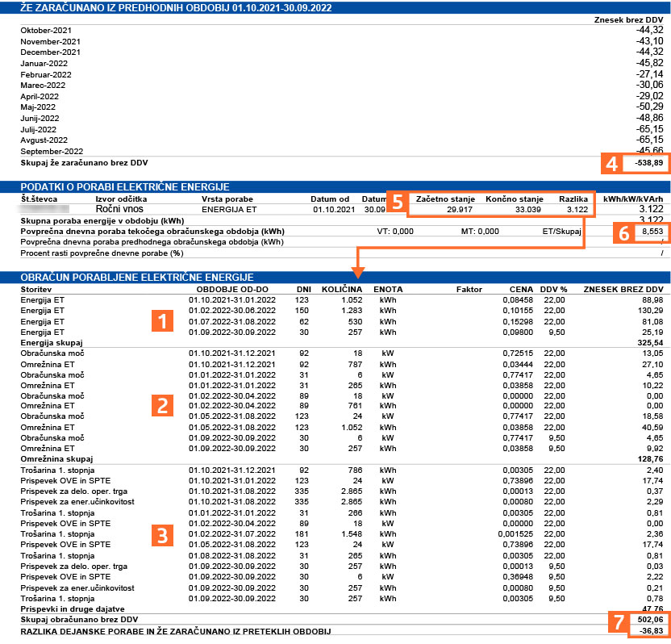Click the "Julij-2022" row label
The height and width of the screenshot is (644, 671).
tap(38, 129)
